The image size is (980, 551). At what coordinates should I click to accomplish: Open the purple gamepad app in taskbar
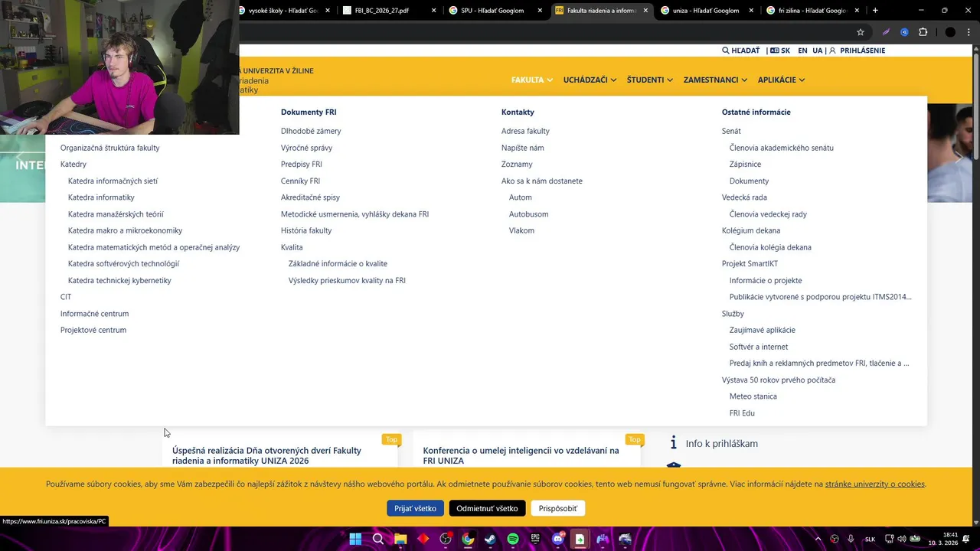(603, 539)
